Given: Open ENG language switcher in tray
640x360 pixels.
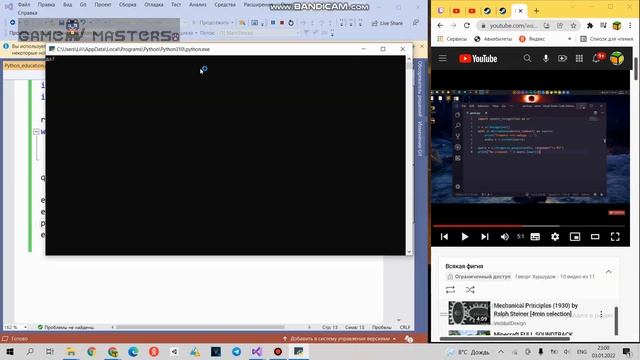Looking at the screenshot, I should pos(582,352).
